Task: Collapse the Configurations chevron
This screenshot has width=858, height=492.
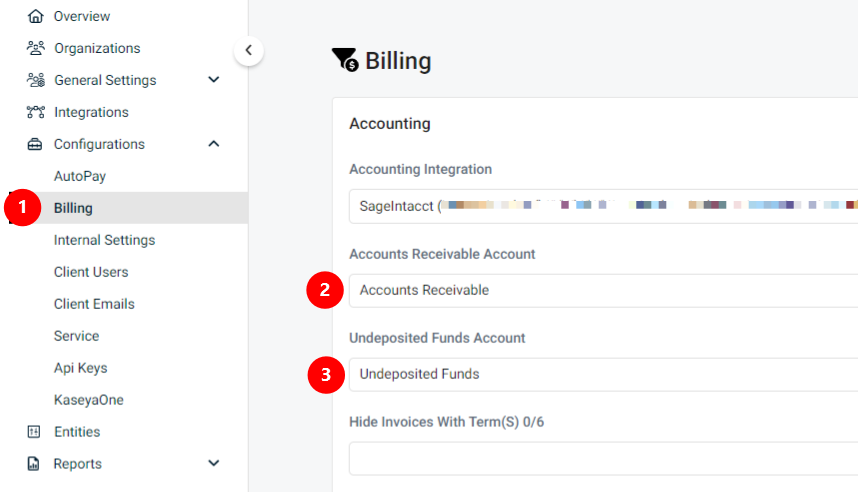Action: (214, 144)
